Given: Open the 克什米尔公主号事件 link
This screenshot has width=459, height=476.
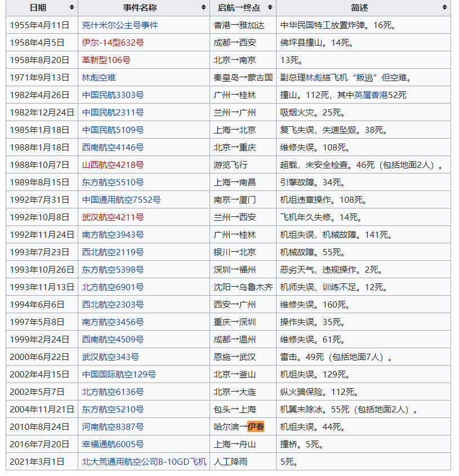Looking at the screenshot, I should 120,25.
